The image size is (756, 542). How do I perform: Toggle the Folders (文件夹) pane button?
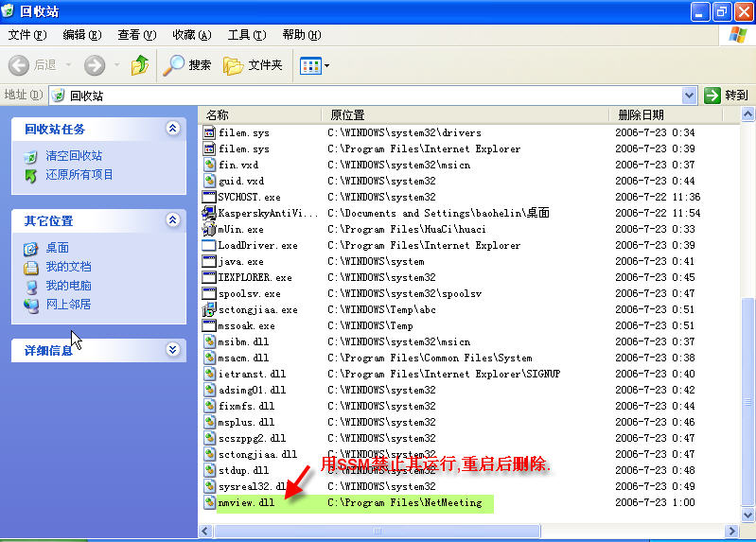253,65
